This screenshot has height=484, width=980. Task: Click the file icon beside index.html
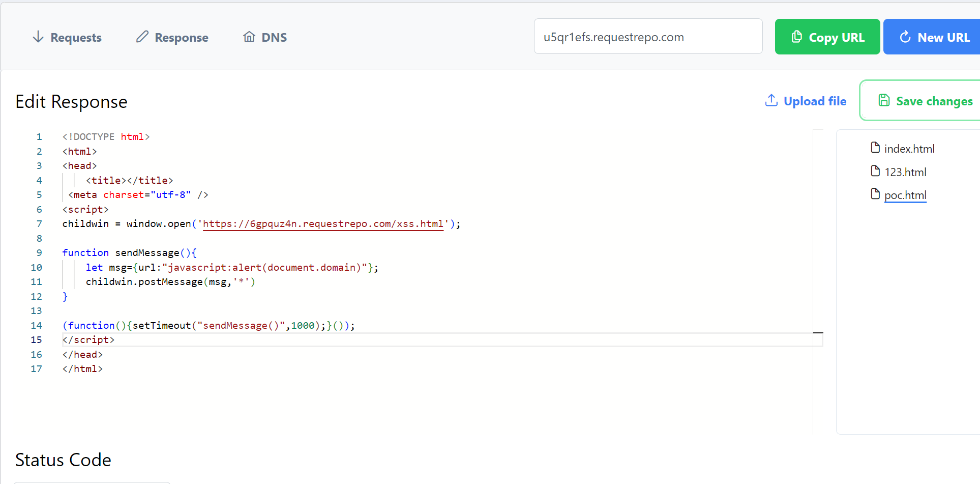875,148
